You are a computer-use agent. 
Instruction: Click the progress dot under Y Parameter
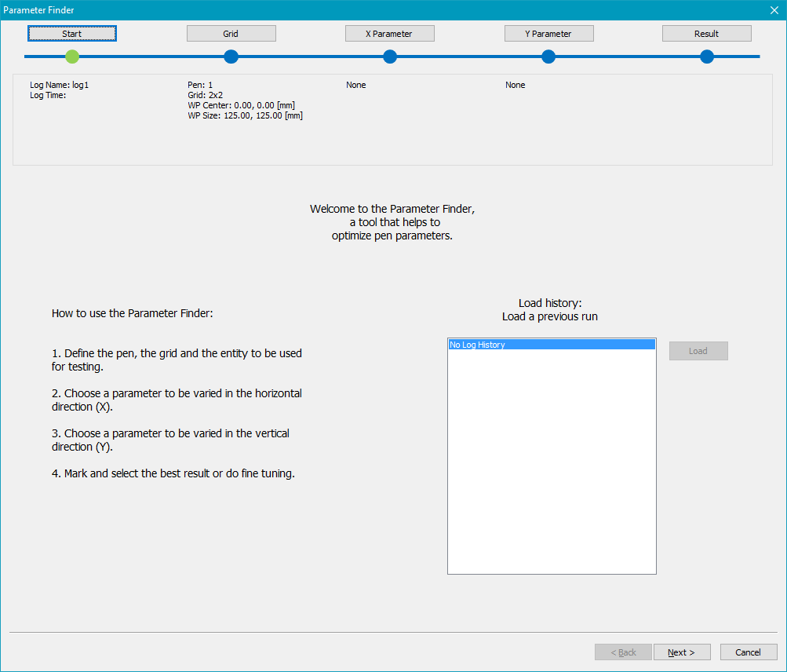[548, 57]
